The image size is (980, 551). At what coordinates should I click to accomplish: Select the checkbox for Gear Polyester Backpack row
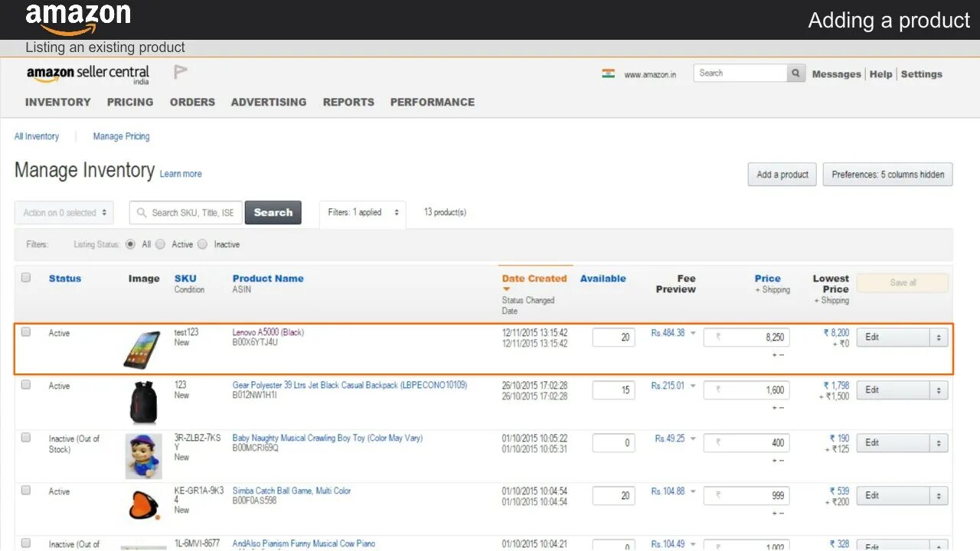point(26,385)
